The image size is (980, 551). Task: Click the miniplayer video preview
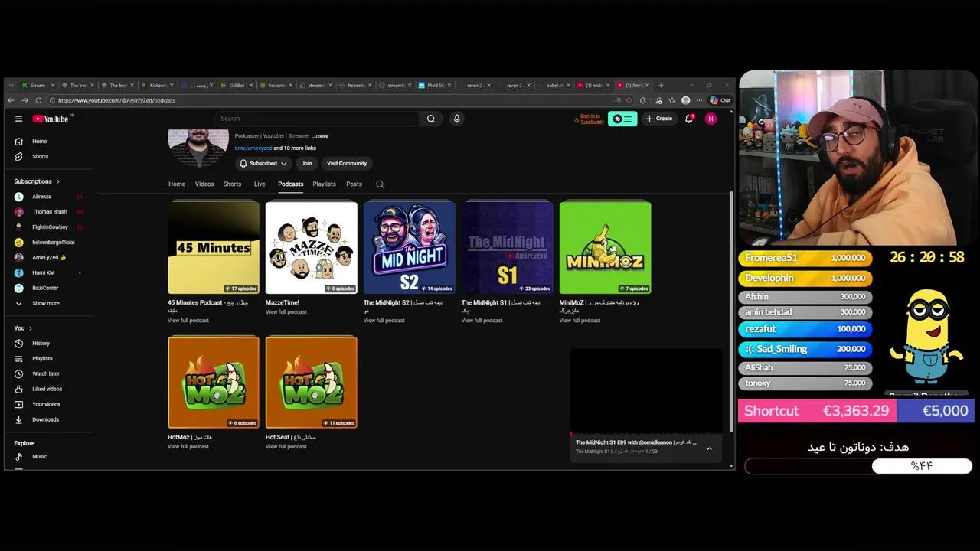tap(646, 391)
